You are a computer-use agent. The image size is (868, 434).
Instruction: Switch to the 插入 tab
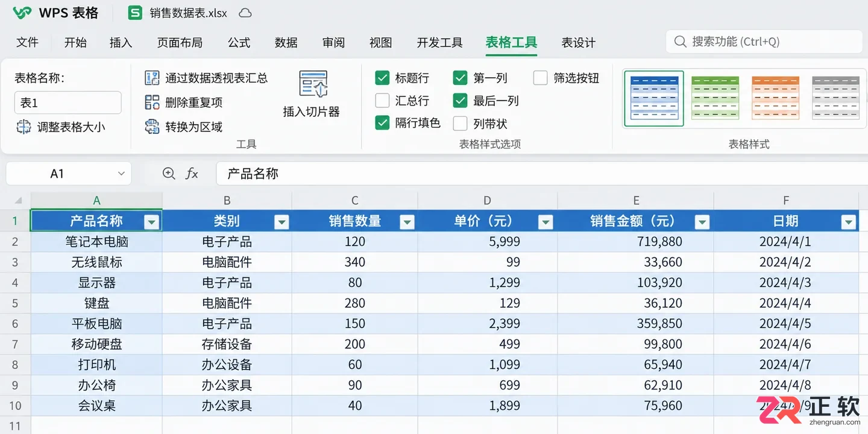click(x=121, y=42)
